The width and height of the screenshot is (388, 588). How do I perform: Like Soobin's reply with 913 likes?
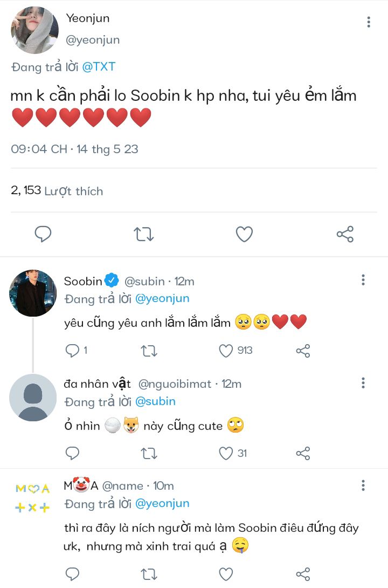226,351
